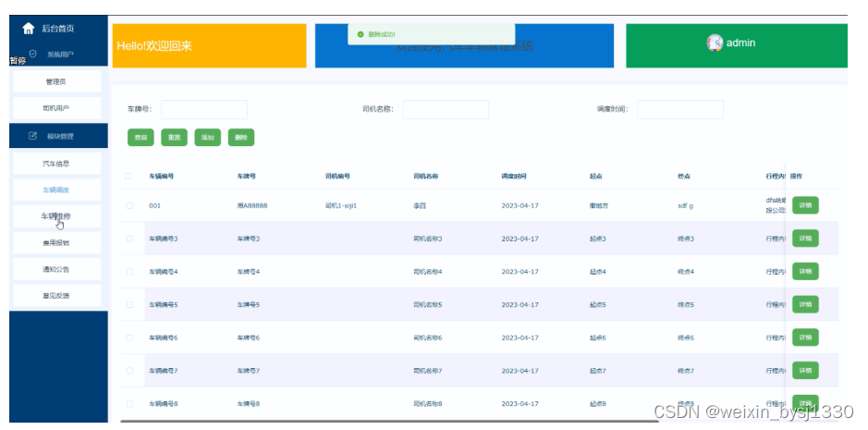Click the green 查询 button
This screenshot has height=430, width=868.
click(x=141, y=138)
